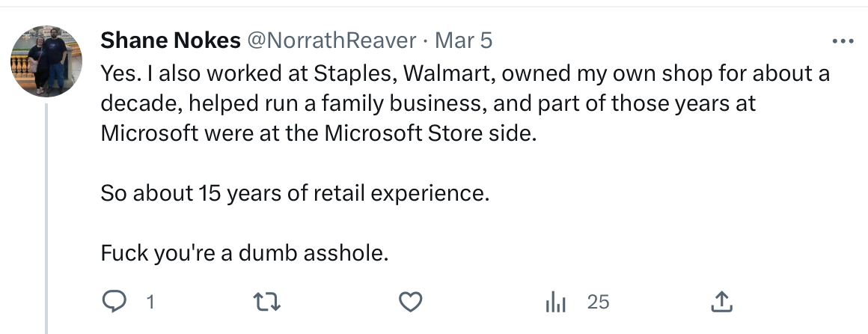Click the words 'Microsoft Store side' in the tweet
The image size is (868, 334).
tap(430, 133)
